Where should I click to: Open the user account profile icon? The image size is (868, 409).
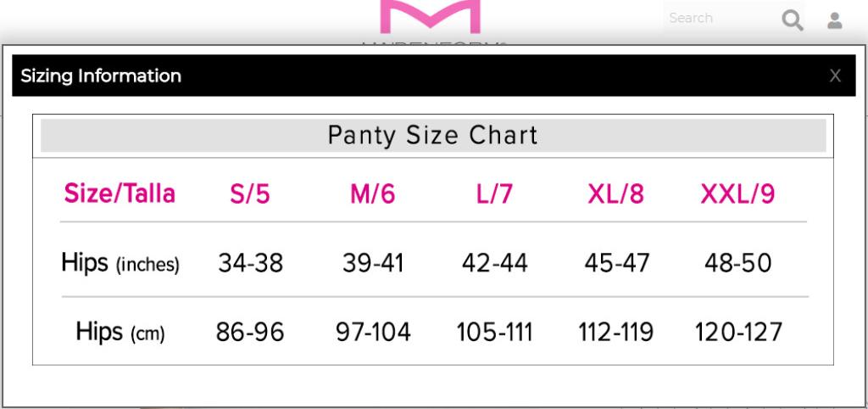click(x=834, y=20)
